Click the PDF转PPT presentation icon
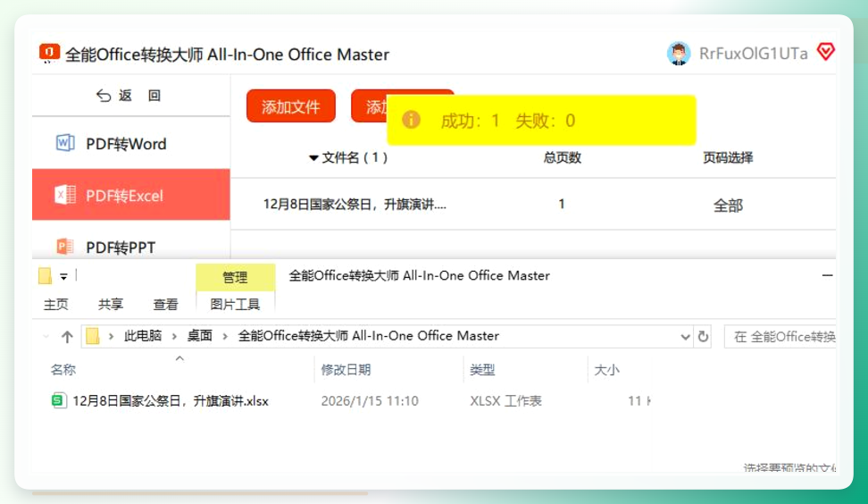Image resolution: width=868 pixels, height=504 pixels. point(65,247)
